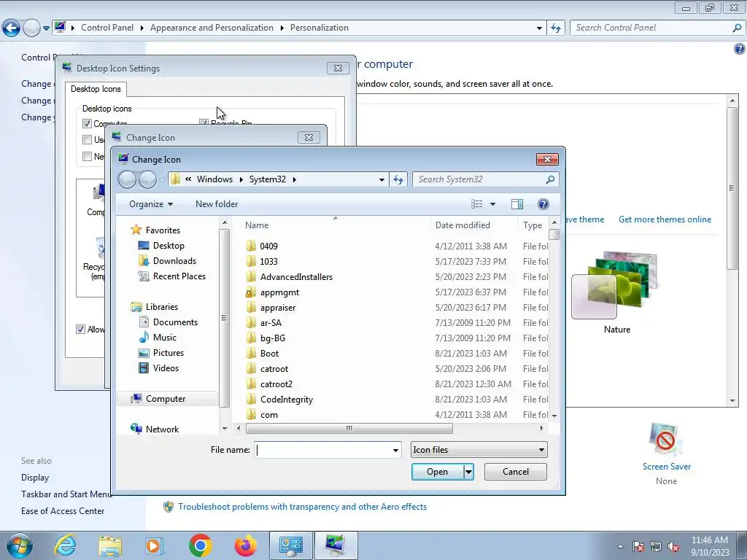This screenshot has width=747, height=560.
Task: Click the Open button
Action: 438,472
